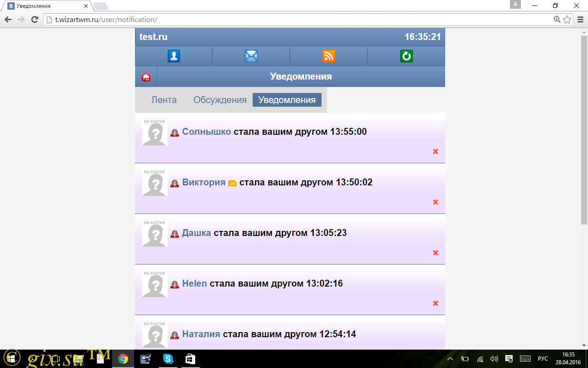Open Наталия's profile link
Screen dimensions: 588x368
click(x=201, y=334)
